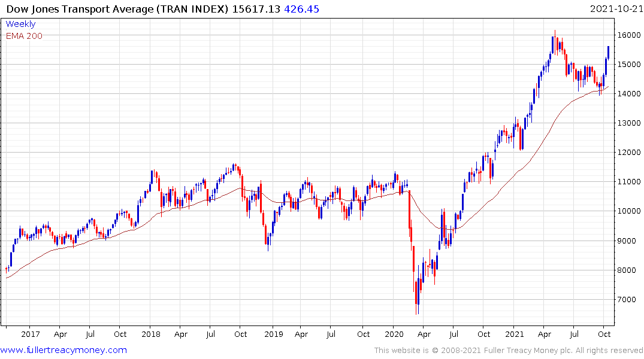Click the 12000 y-axis label
This screenshot has width=644, height=359.
click(x=629, y=153)
